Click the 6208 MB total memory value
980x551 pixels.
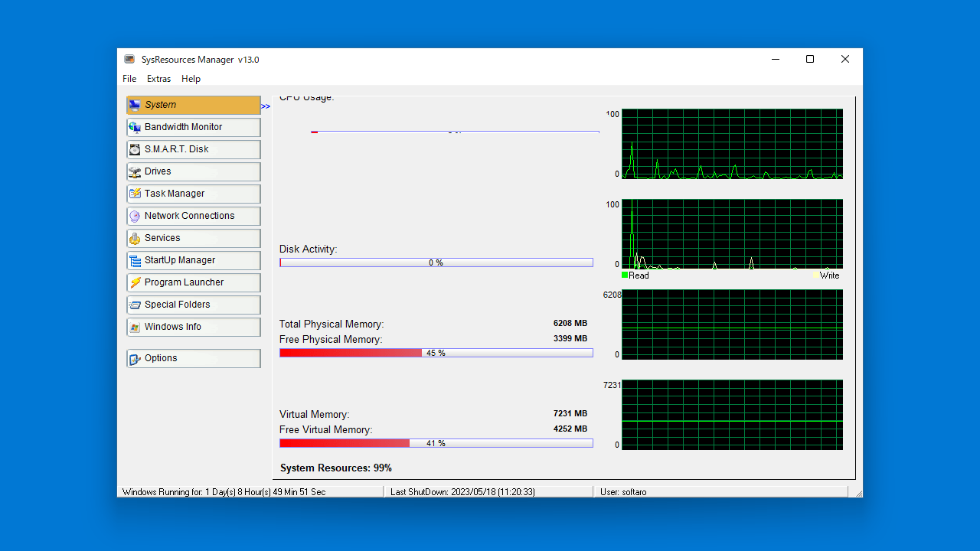pos(570,323)
